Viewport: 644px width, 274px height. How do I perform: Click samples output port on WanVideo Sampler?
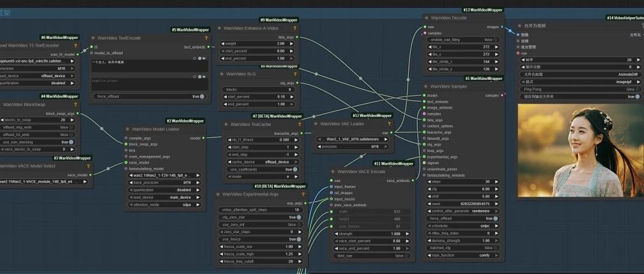(x=503, y=95)
